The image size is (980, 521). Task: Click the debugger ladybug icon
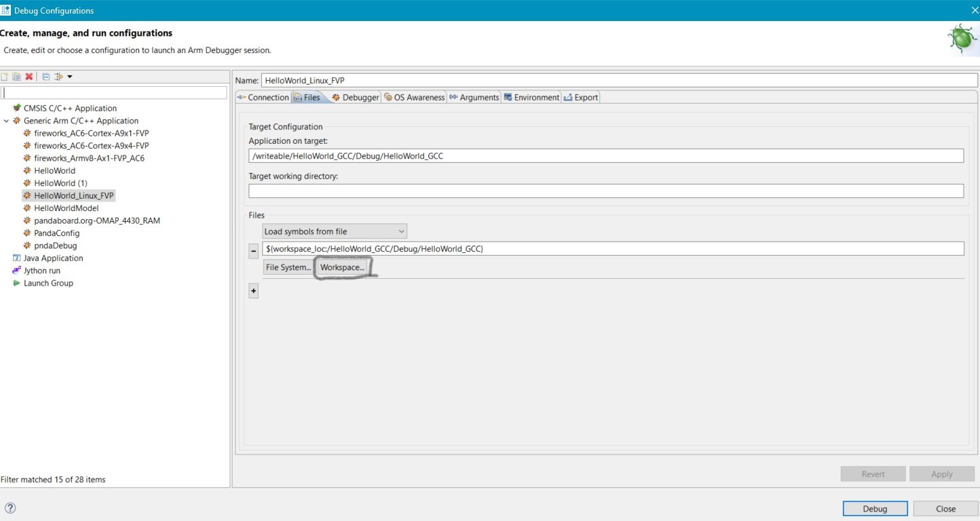tap(963, 39)
